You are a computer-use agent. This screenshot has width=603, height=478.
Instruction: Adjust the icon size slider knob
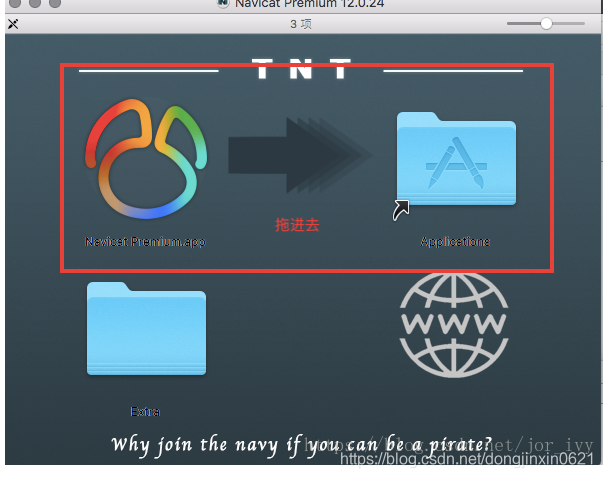tap(546, 23)
